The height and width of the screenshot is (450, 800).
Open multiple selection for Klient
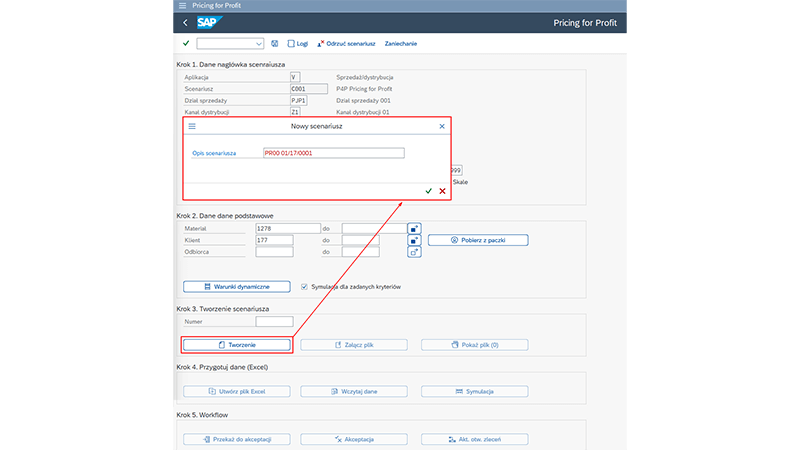(x=414, y=240)
